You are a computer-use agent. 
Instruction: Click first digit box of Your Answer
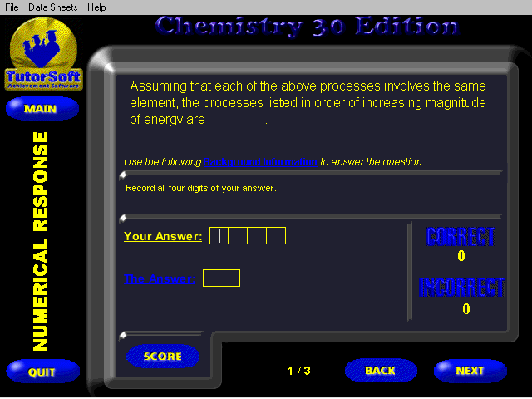coord(219,236)
